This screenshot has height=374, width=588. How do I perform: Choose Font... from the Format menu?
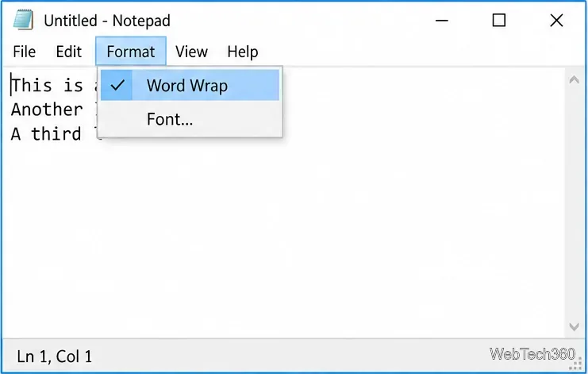[190, 119]
